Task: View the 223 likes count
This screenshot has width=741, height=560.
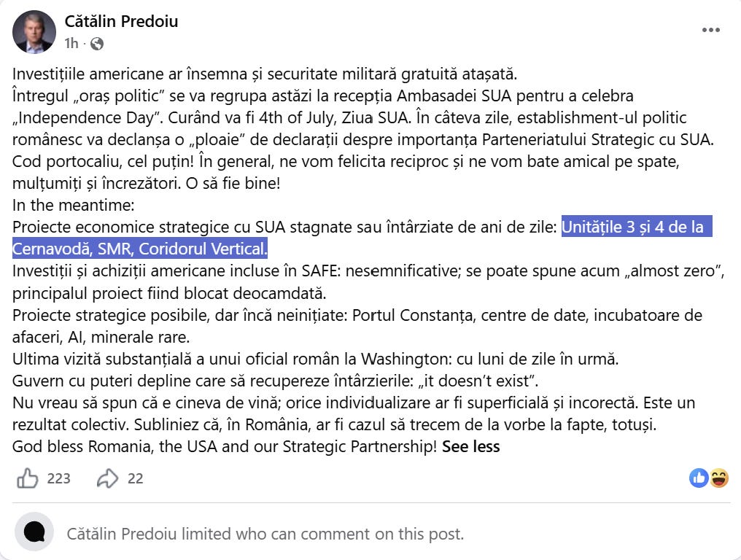Action: 58,479
